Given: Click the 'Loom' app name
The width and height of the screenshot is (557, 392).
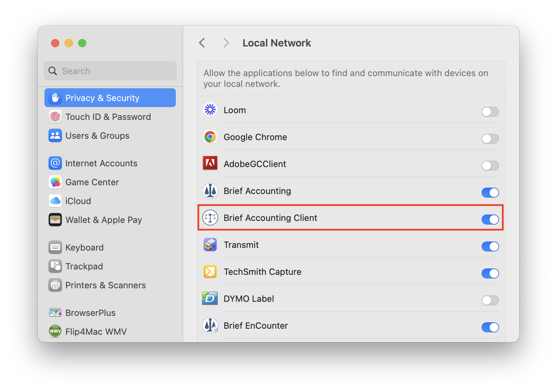Looking at the screenshot, I should pos(235,110).
